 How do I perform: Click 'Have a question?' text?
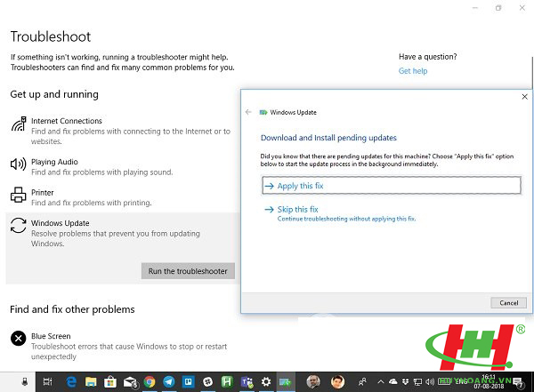(428, 57)
